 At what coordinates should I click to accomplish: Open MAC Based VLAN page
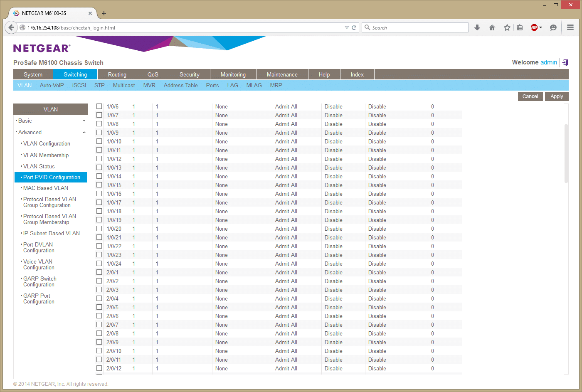click(46, 188)
